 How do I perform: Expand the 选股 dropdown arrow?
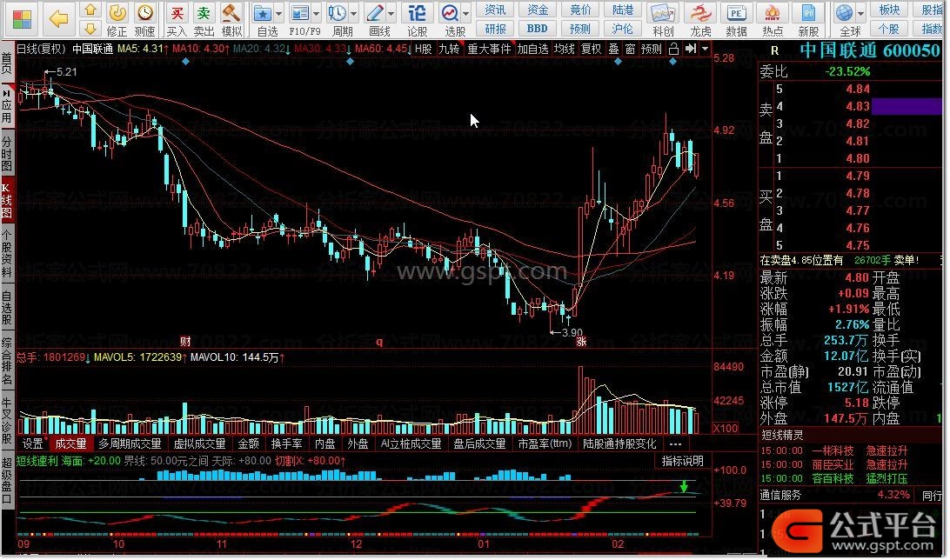point(466,13)
